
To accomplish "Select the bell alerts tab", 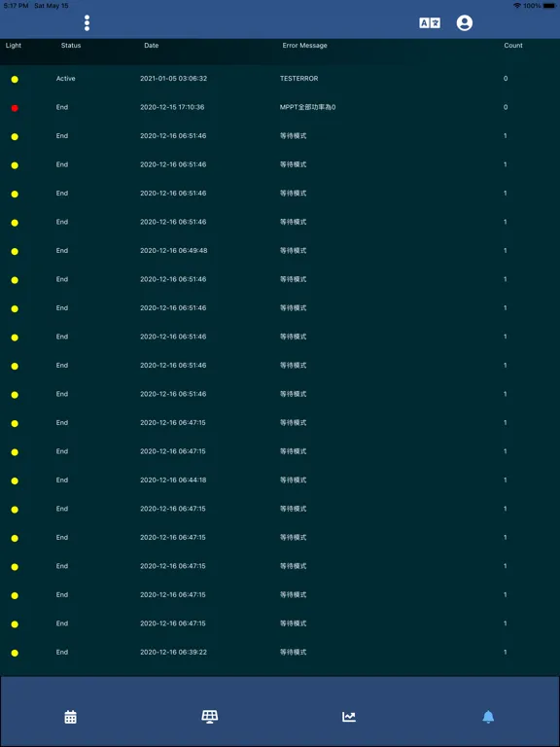I will [x=488, y=717].
